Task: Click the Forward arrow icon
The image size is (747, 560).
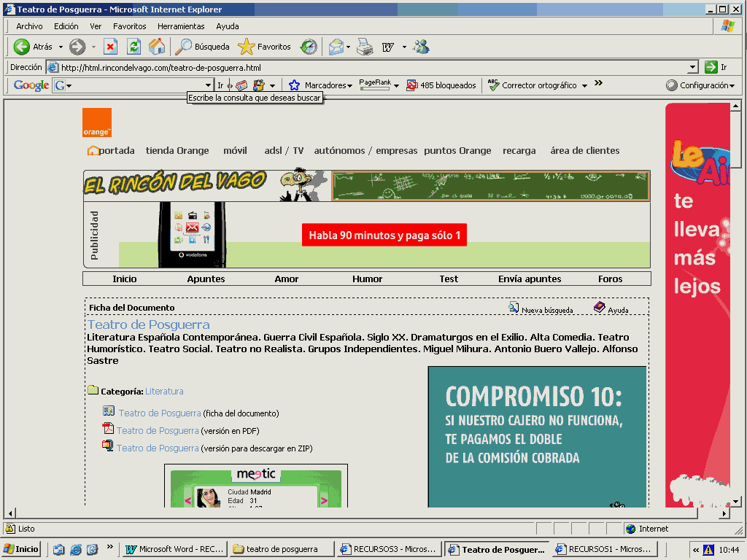Action: point(77,47)
